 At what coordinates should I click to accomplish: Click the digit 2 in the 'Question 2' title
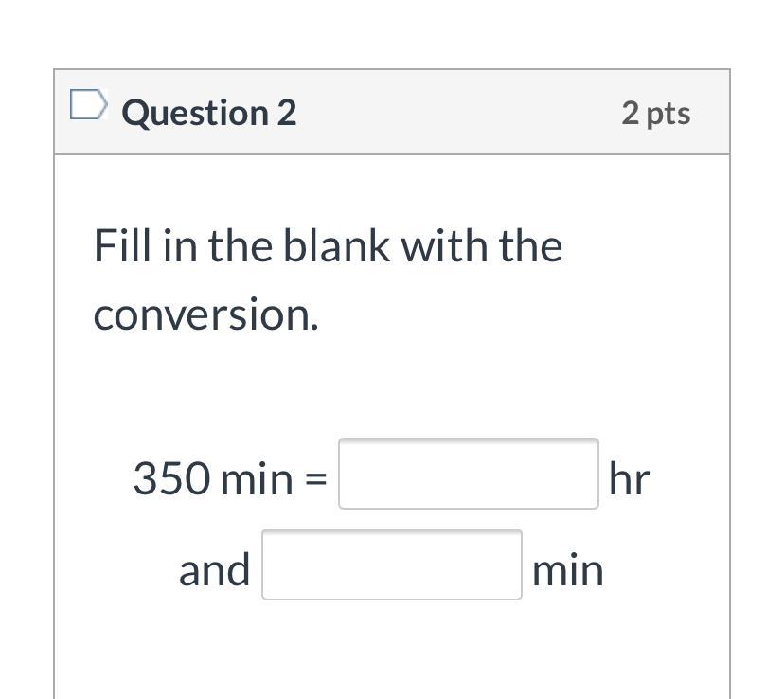(x=286, y=113)
